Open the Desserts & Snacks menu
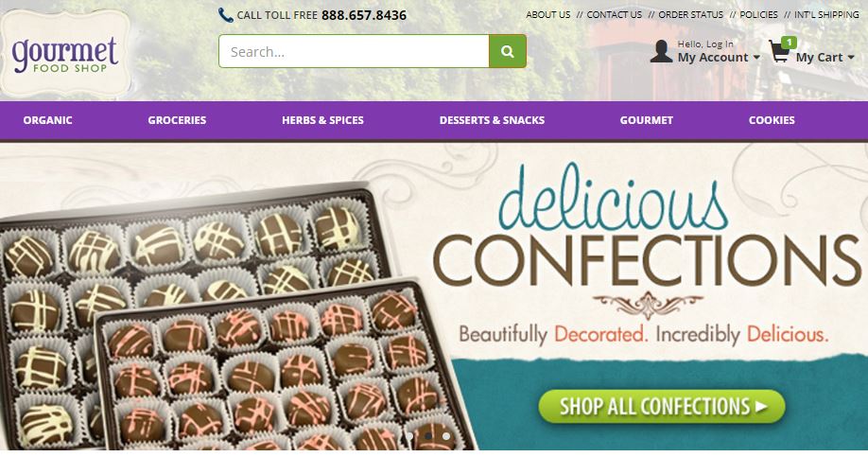868x457 pixels. pyautogui.click(x=492, y=120)
